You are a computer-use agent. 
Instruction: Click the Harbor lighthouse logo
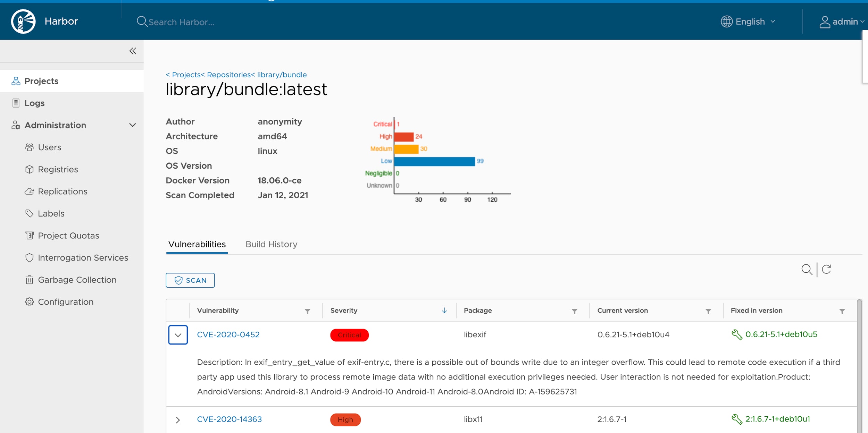tap(23, 22)
